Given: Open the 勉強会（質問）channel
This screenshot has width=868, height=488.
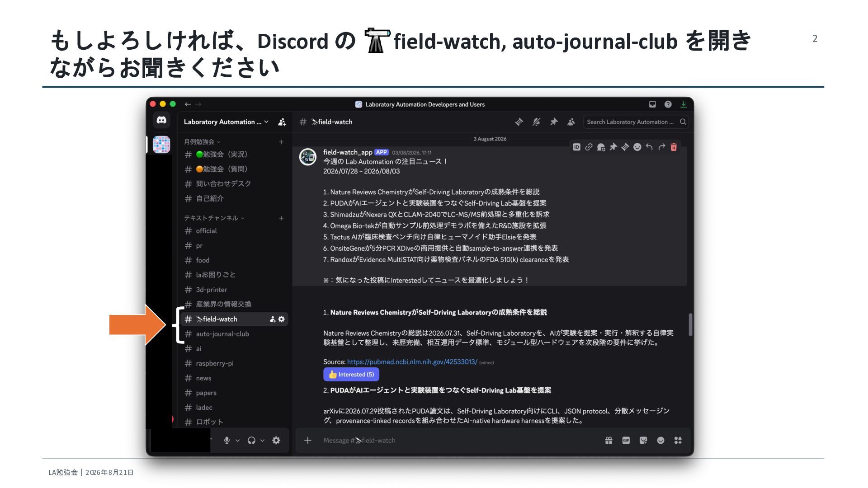Looking at the screenshot, I should [x=234, y=169].
